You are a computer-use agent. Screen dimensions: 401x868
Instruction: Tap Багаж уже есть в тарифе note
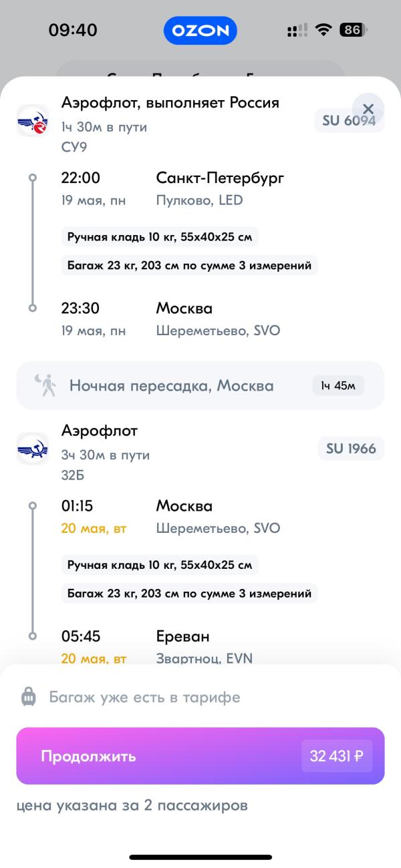click(144, 698)
